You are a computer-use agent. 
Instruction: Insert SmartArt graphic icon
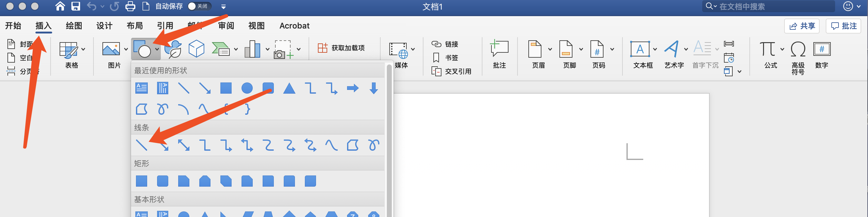221,49
